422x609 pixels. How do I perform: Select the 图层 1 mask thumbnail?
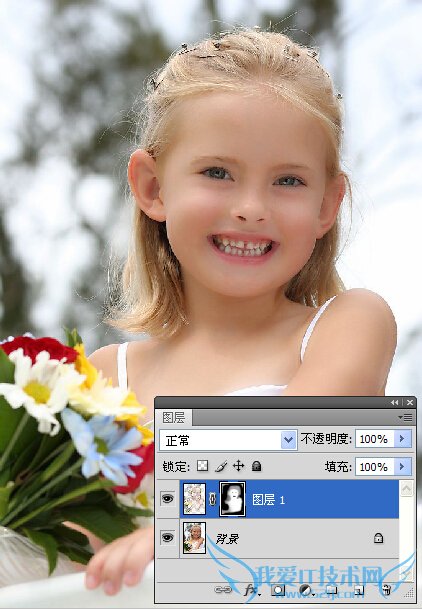[233, 499]
